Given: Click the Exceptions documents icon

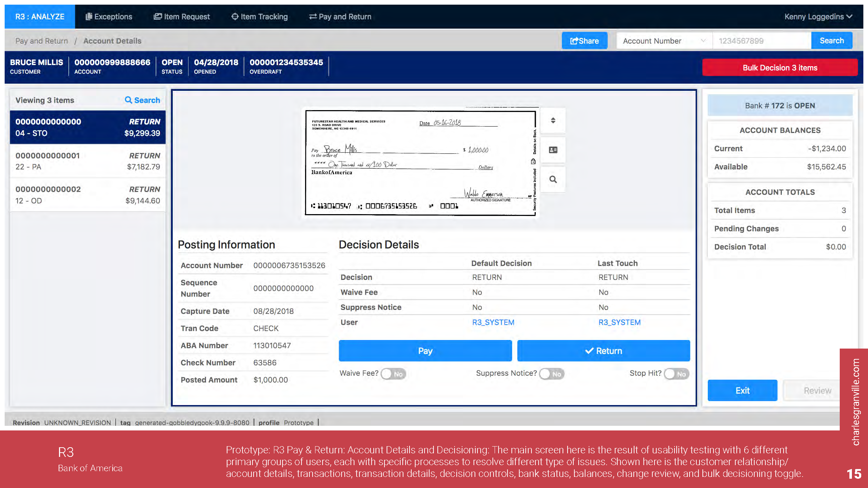Looking at the screenshot, I should click(89, 16).
